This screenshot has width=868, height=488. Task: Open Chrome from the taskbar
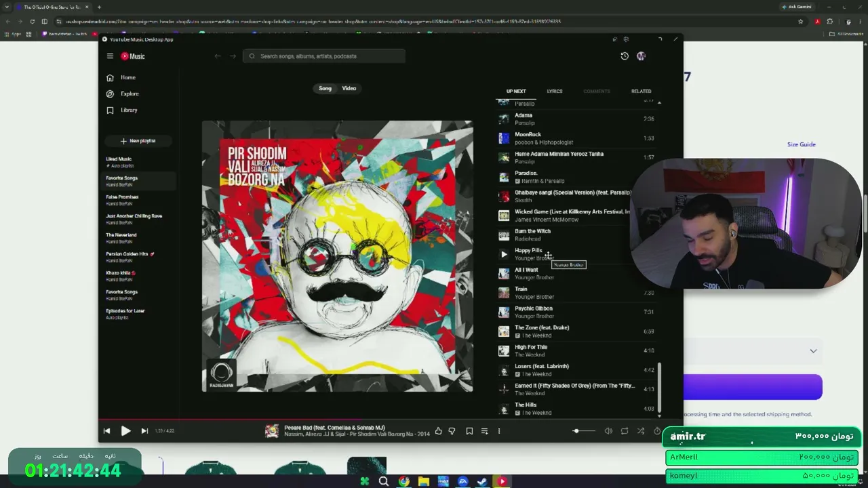point(404,481)
